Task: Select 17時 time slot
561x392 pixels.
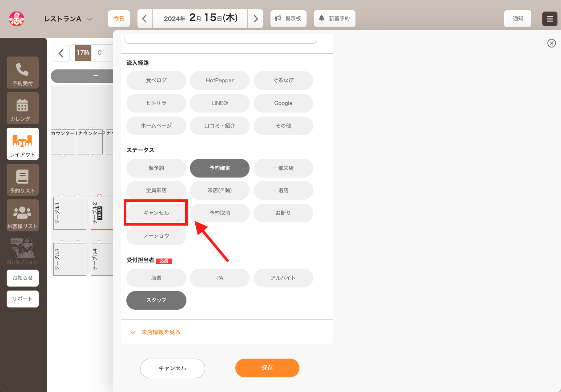Action: point(83,53)
